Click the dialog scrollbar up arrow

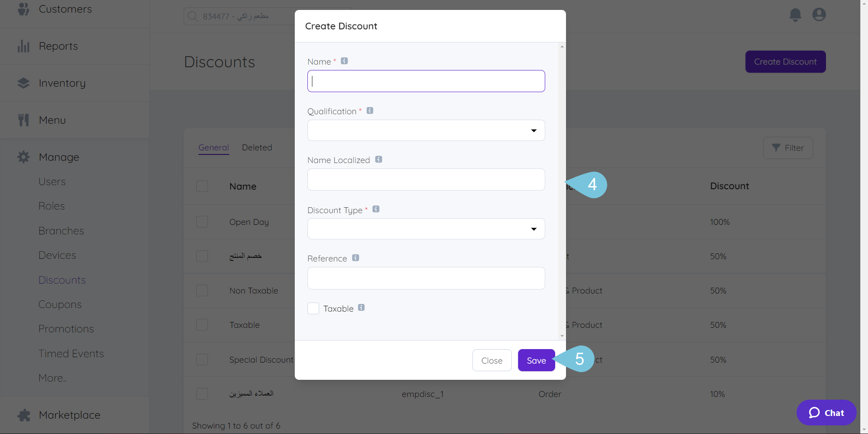(562, 47)
